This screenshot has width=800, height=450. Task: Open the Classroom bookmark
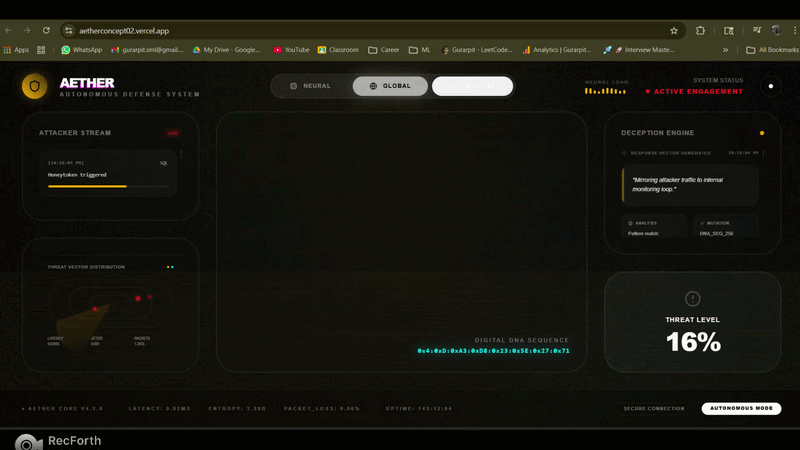338,50
